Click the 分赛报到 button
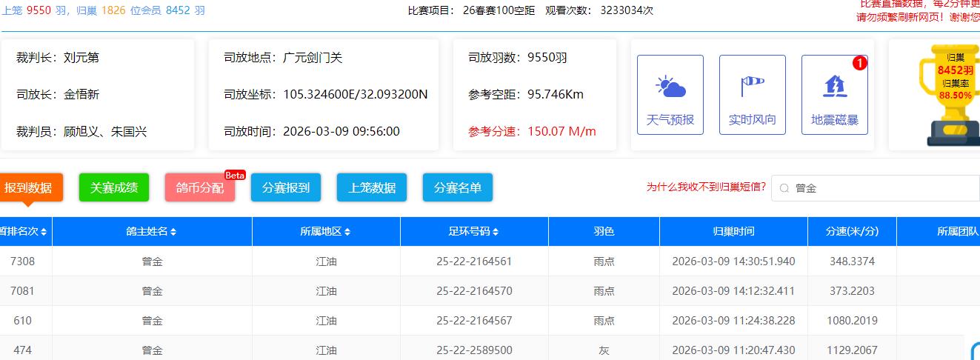 (x=286, y=188)
